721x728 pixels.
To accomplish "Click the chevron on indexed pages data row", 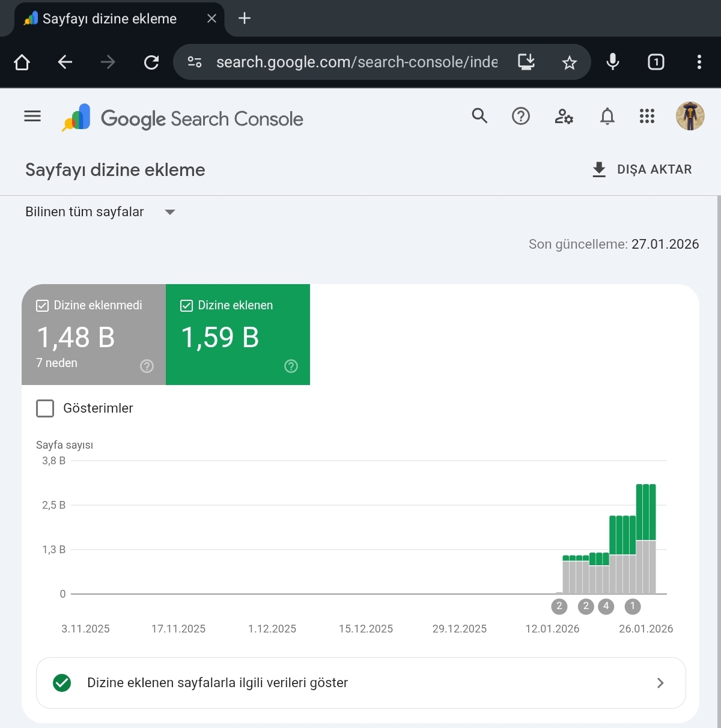I will point(660,683).
